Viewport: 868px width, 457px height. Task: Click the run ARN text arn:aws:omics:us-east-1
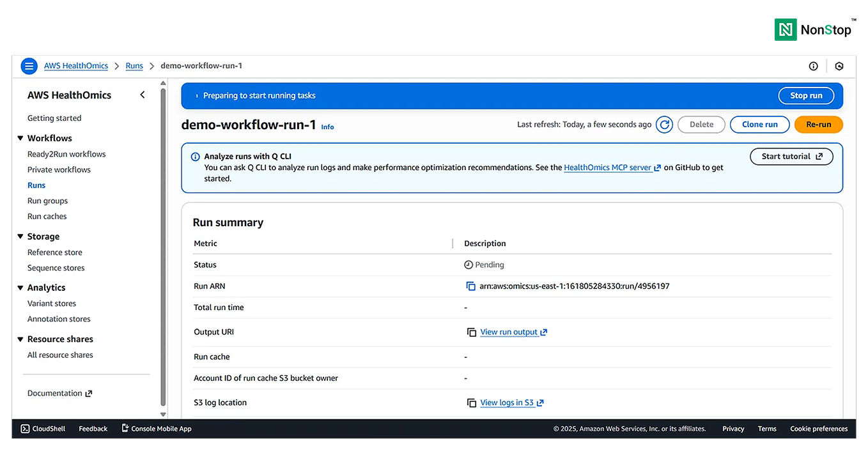click(x=574, y=286)
